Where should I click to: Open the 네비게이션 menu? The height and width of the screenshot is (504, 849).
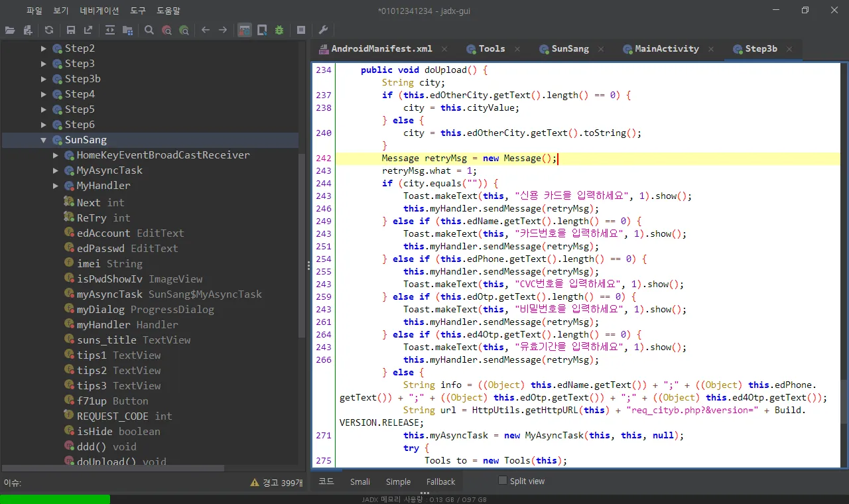(x=99, y=11)
